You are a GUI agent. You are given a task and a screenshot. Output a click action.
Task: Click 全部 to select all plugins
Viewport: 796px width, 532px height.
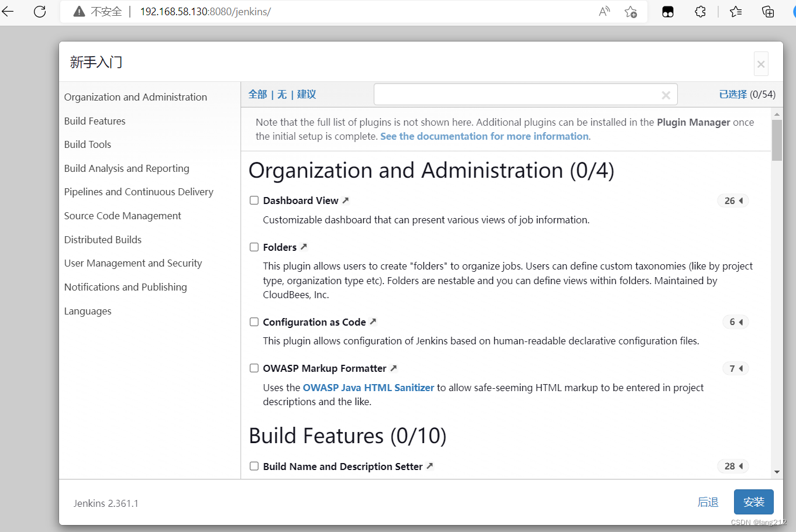257,94
